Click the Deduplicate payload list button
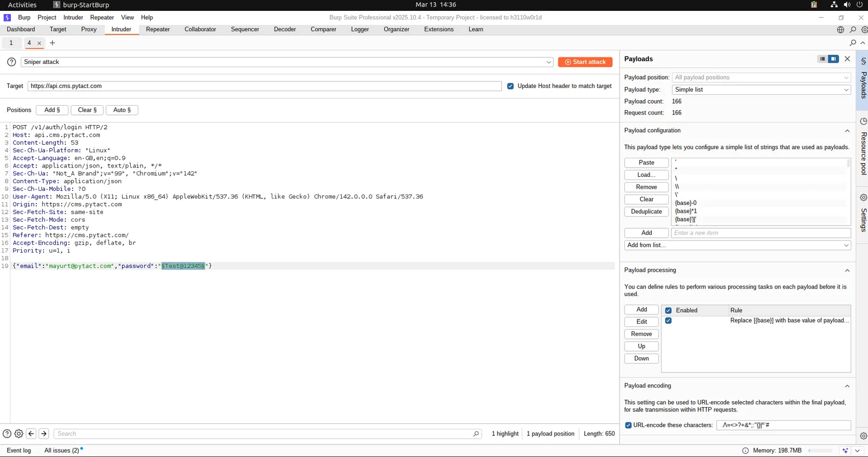The width and height of the screenshot is (868, 457). (647, 212)
